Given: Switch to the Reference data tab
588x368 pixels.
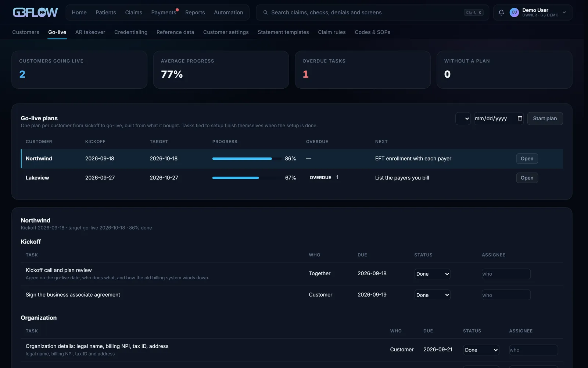Looking at the screenshot, I should click(175, 32).
